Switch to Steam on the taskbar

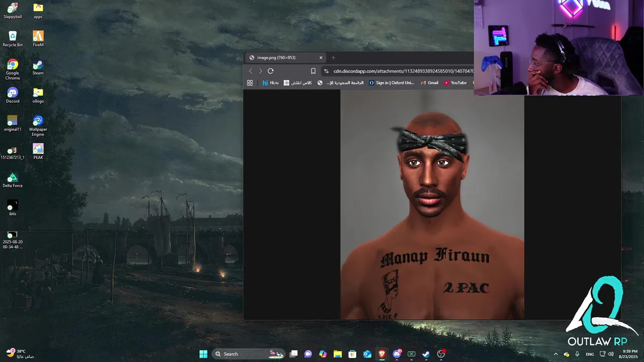click(426, 354)
